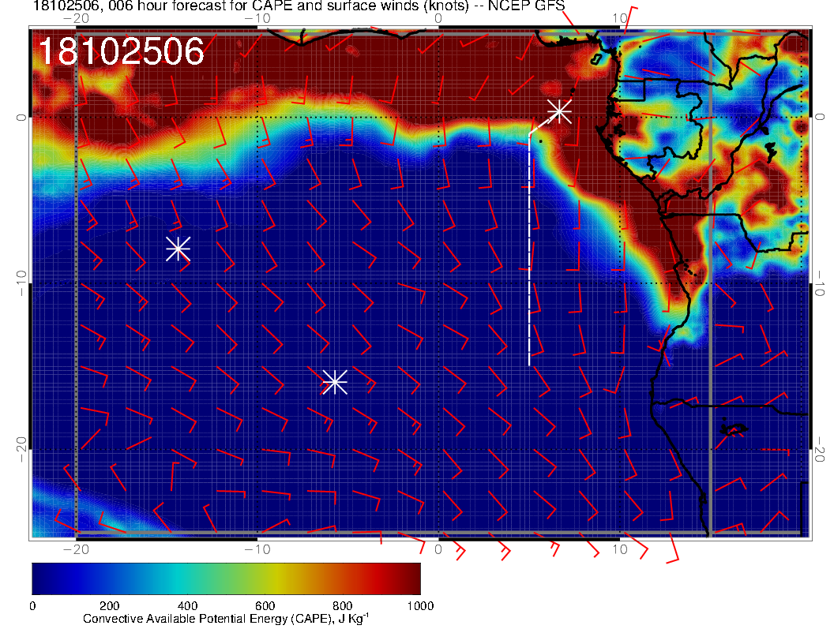Click the southernmost white asterisk marker
This screenshot has height=644, width=834.
point(335,382)
